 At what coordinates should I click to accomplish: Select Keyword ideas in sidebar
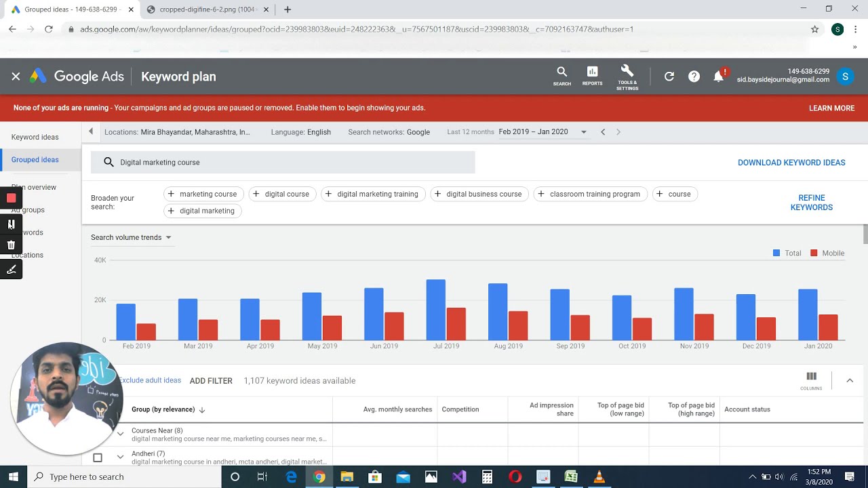point(35,137)
